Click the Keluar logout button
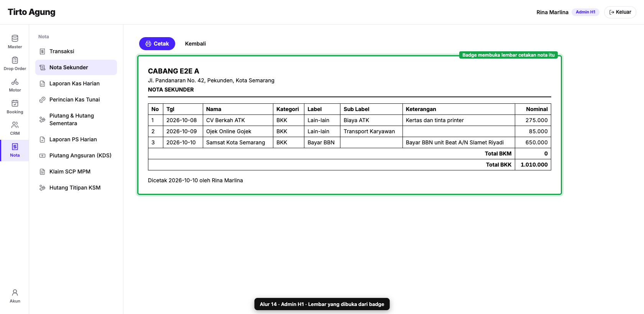 tap(620, 12)
